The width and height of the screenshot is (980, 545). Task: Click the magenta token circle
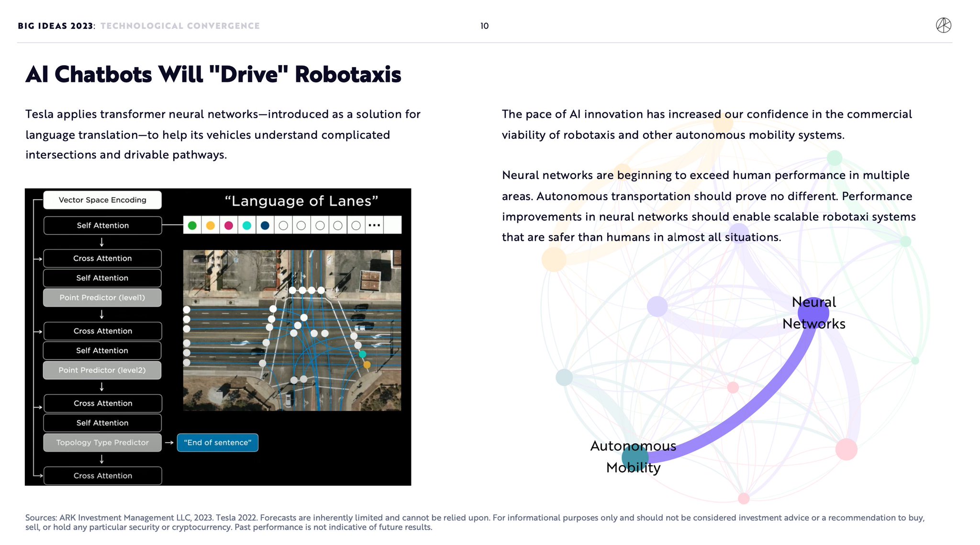tap(228, 225)
